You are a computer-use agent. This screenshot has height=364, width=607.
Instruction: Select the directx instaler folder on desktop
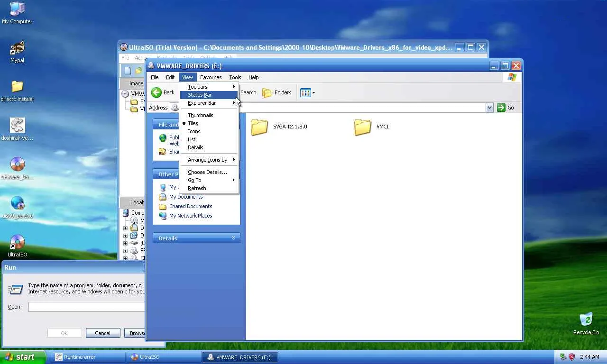pyautogui.click(x=17, y=91)
